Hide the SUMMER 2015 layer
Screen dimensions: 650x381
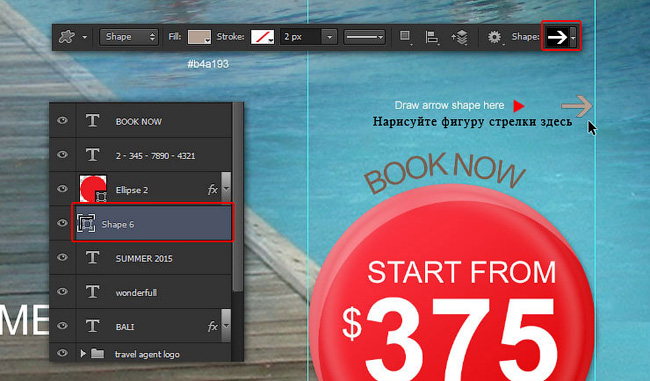[62, 257]
